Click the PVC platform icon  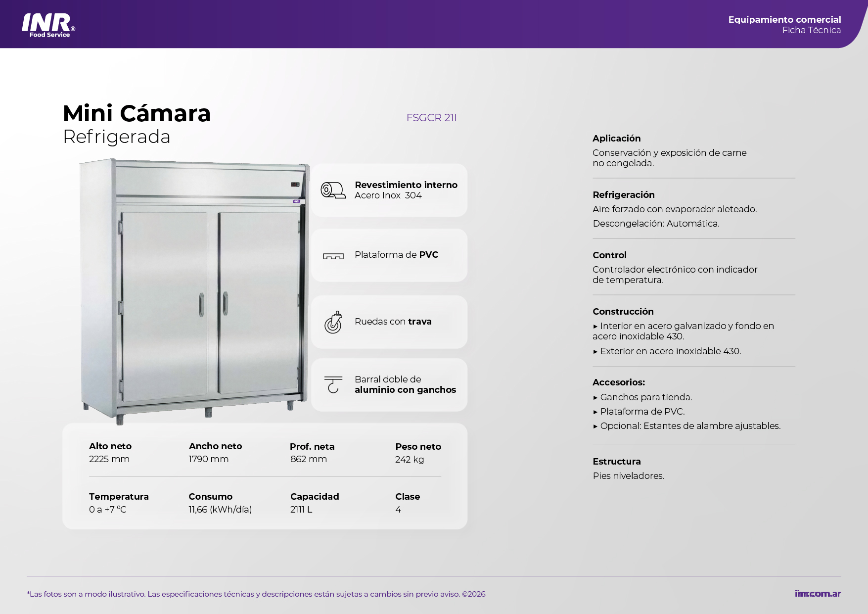click(x=333, y=256)
